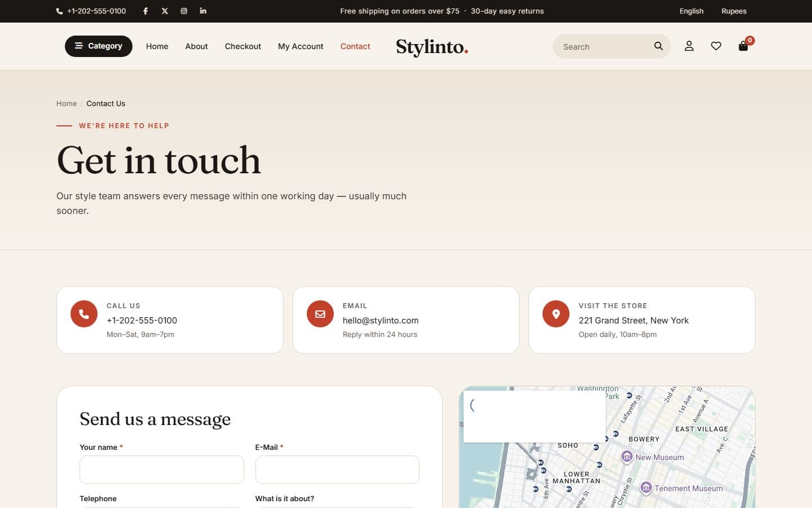Click the envelope icon in Email card
This screenshot has width=812, height=508.
320,314
